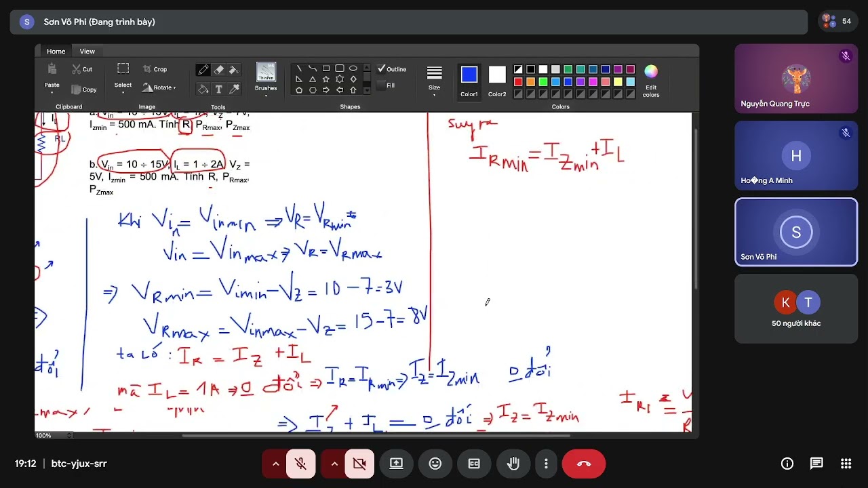
Task: Select the Pencil tool
Action: [203, 70]
